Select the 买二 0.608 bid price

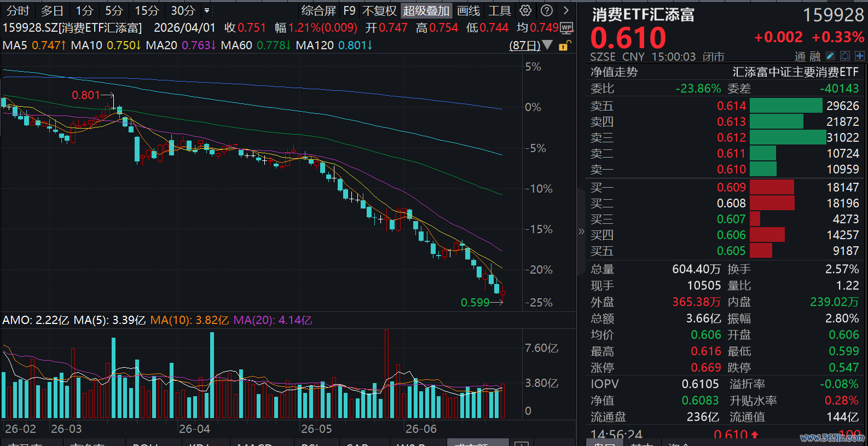point(732,203)
